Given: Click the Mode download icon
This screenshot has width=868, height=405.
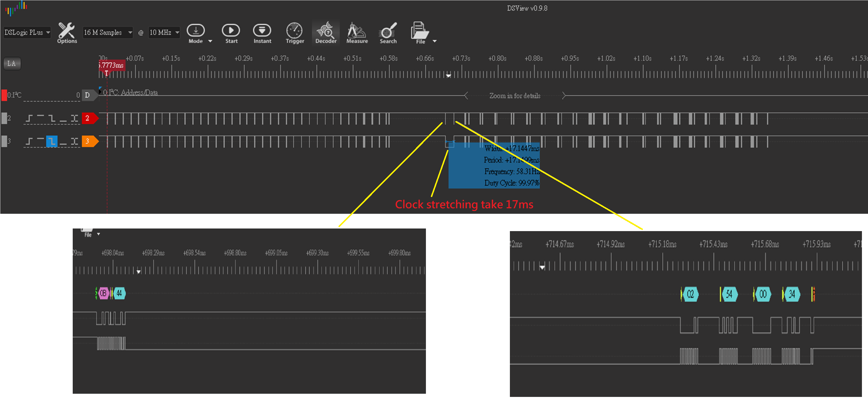Looking at the screenshot, I should 196,31.
